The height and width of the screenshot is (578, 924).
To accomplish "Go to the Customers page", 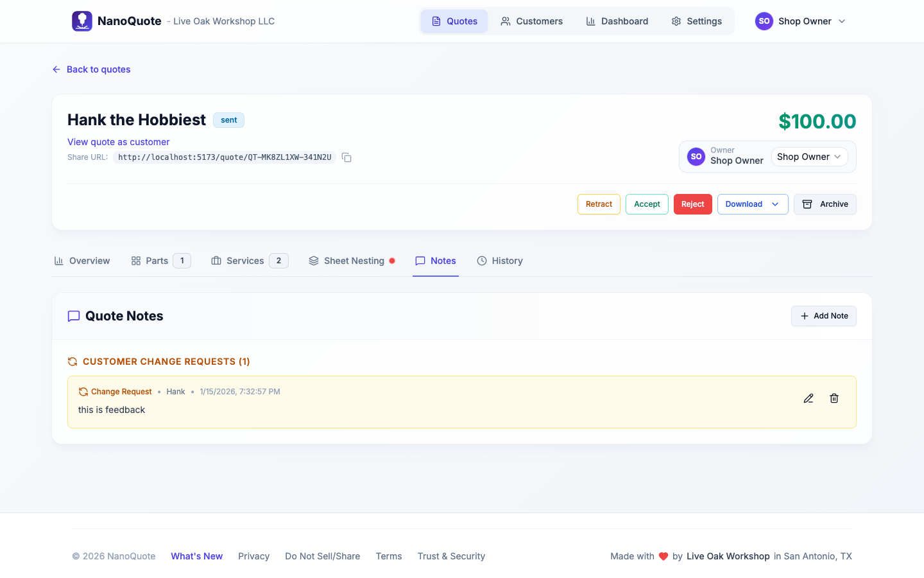I will point(531,21).
